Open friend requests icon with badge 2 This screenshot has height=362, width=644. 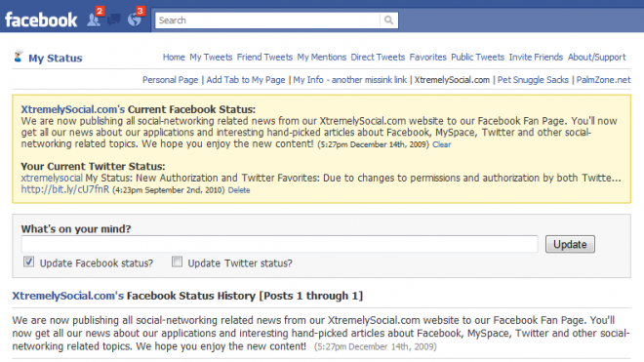click(x=94, y=19)
